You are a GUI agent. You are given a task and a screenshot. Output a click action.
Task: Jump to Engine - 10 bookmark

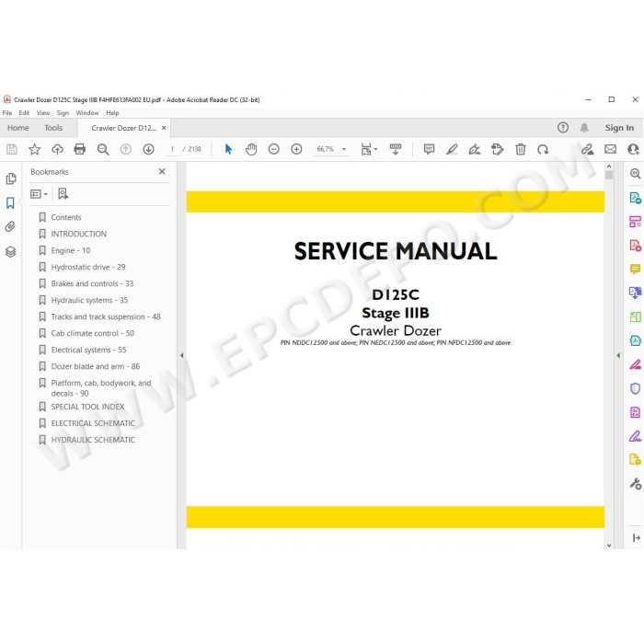pos(71,250)
